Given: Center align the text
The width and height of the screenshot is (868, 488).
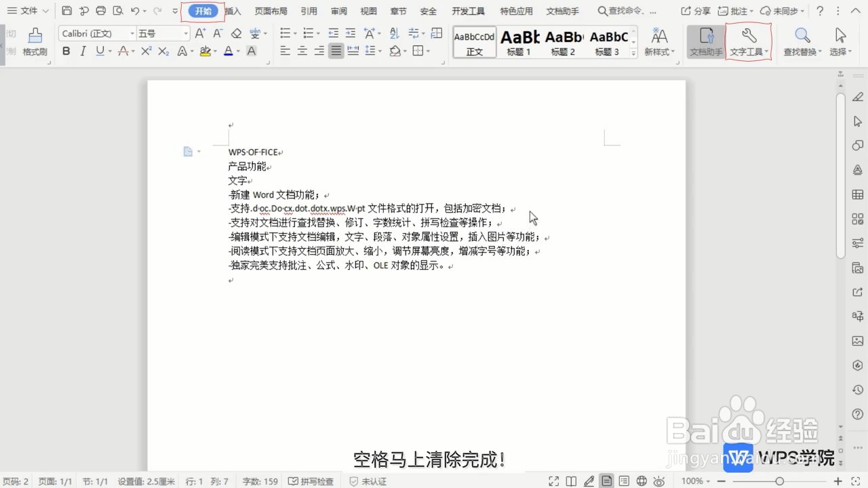Looking at the screenshot, I should click(x=302, y=51).
